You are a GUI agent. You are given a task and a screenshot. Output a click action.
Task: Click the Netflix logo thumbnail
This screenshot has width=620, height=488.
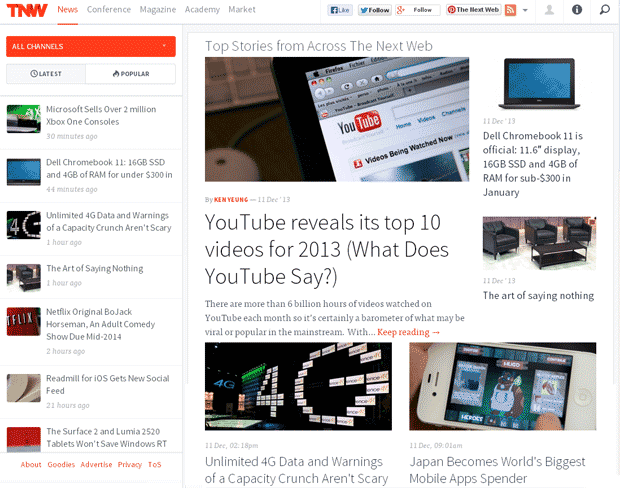coord(24,322)
